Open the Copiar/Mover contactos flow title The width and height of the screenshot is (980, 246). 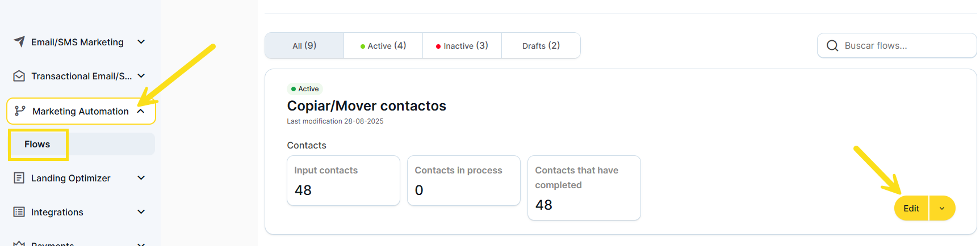pyautogui.click(x=366, y=106)
